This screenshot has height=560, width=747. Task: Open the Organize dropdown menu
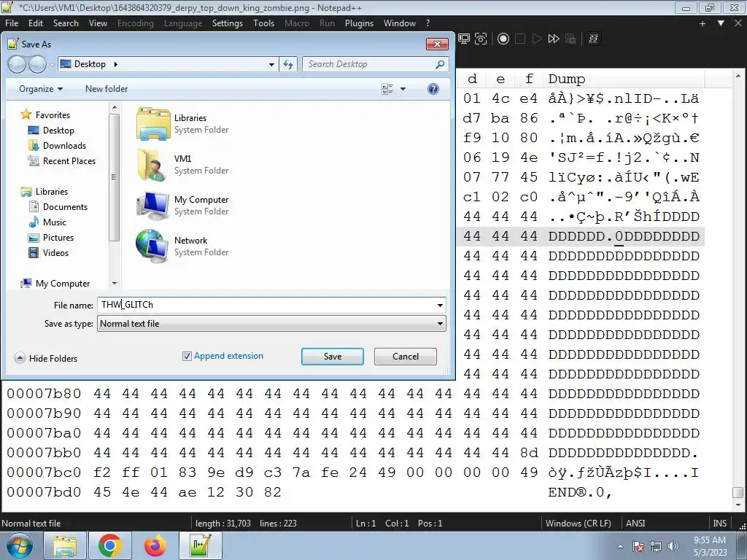tap(41, 89)
